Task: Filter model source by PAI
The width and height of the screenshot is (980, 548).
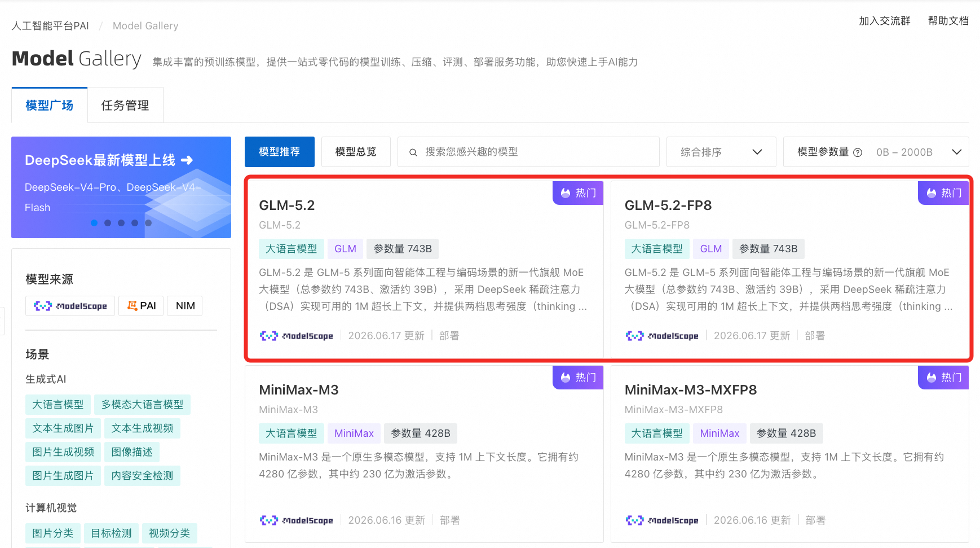Action: pyautogui.click(x=141, y=306)
